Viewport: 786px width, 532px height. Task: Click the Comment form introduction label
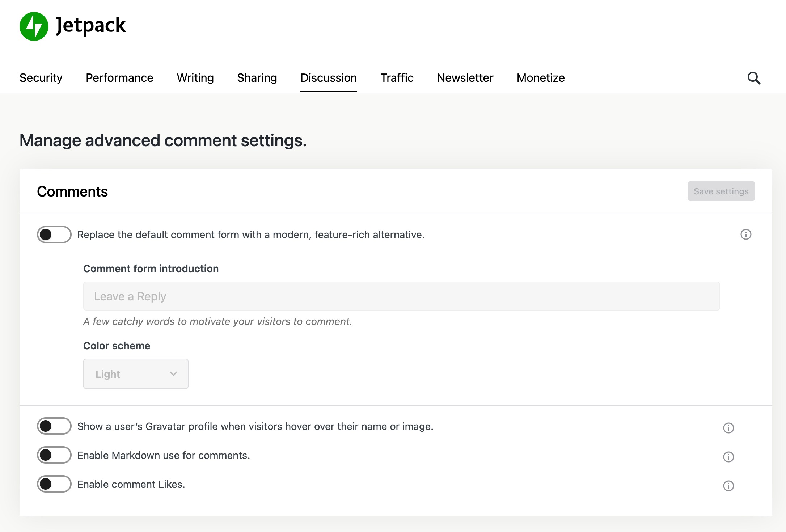click(151, 269)
